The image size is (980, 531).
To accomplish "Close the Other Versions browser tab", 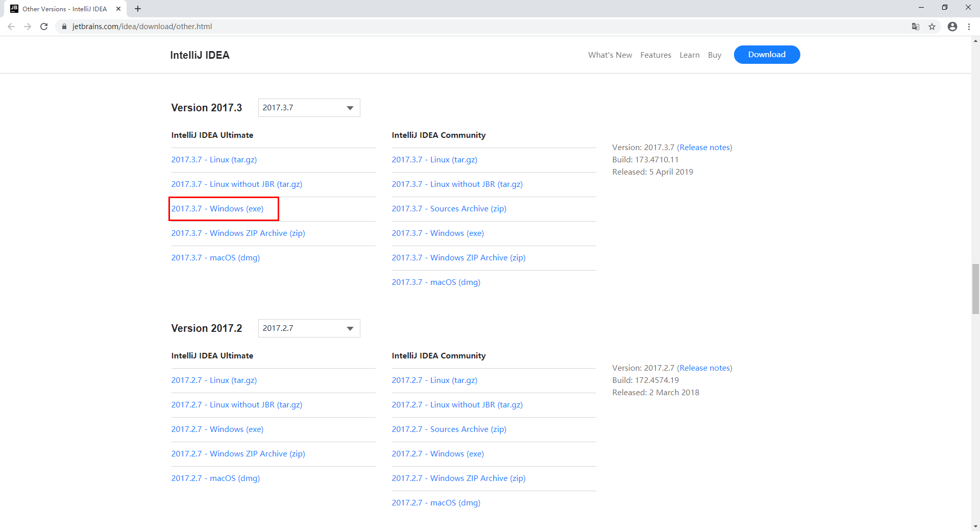I will tap(118, 9).
